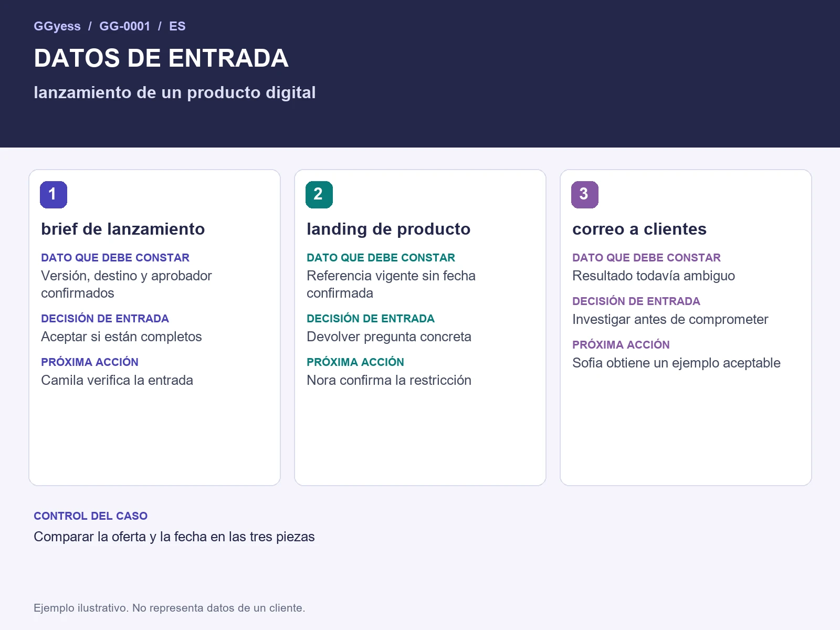Click 'DATO QUE DEBE CONSTAR' in correo card
The height and width of the screenshot is (630, 840).
[x=647, y=258]
